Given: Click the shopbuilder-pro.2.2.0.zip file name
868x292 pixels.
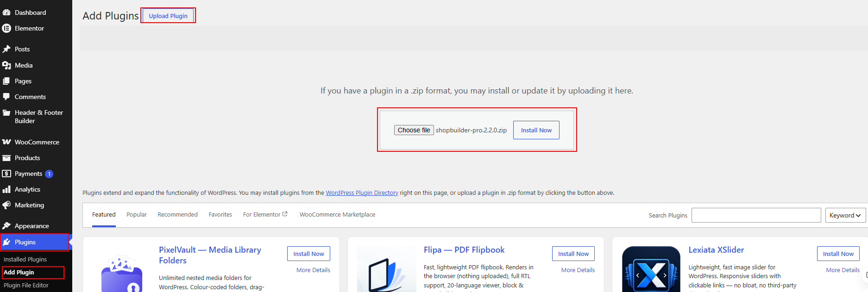Looking at the screenshot, I should point(471,130).
